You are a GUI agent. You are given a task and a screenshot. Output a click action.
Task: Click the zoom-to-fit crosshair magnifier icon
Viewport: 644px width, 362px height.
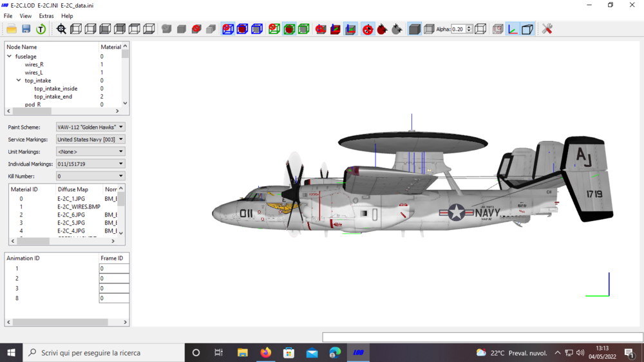(x=61, y=29)
